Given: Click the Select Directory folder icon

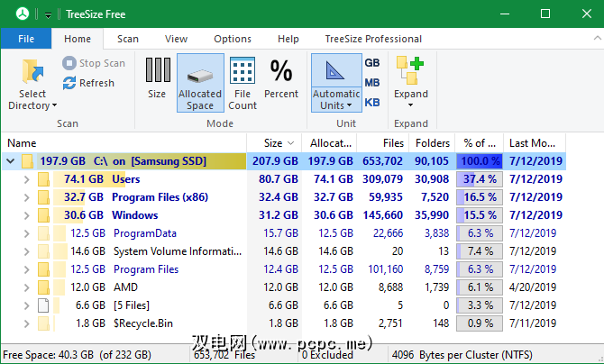Looking at the screenshot, I should [32, 72].
